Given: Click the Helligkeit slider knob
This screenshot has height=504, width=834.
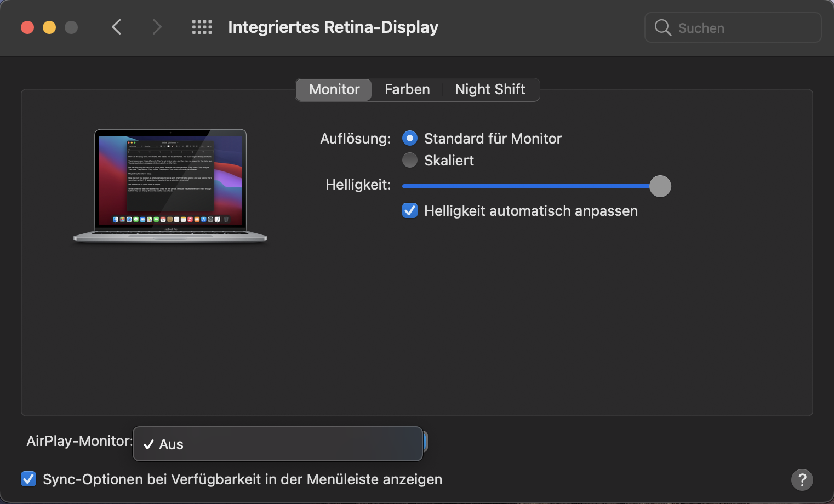Looking at the screenshot, I should [x=660, y=186].
